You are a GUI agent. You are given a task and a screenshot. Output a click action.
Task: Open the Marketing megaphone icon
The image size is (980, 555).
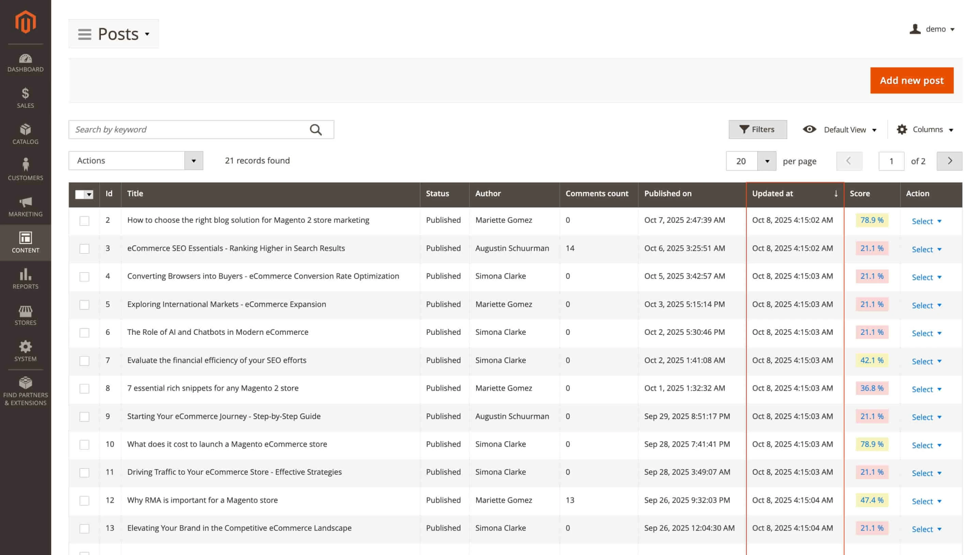point(25,202)
